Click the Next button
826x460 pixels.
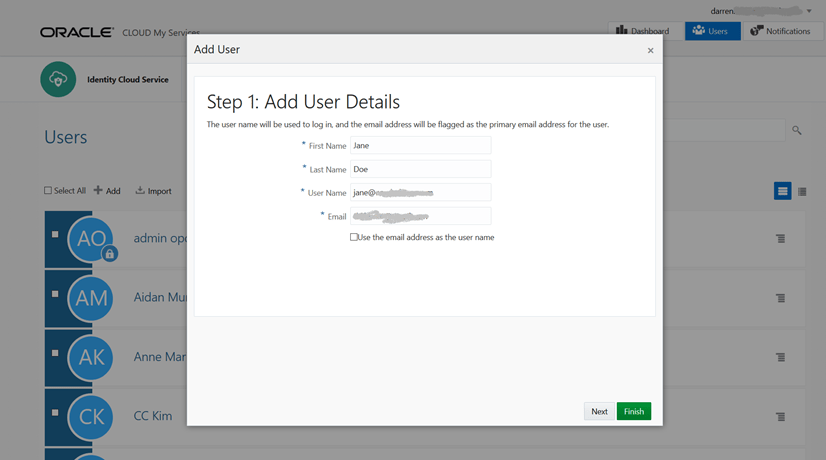(599, 411)
